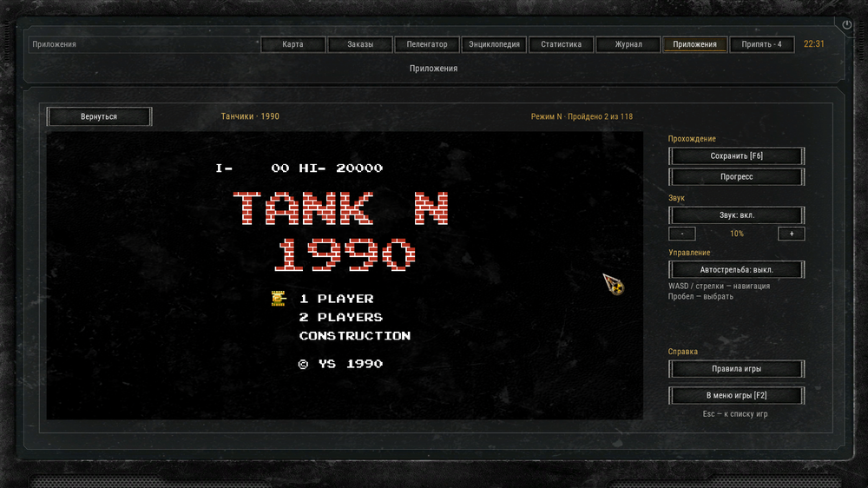Select 2 PLAYERS in game menu

340,318
